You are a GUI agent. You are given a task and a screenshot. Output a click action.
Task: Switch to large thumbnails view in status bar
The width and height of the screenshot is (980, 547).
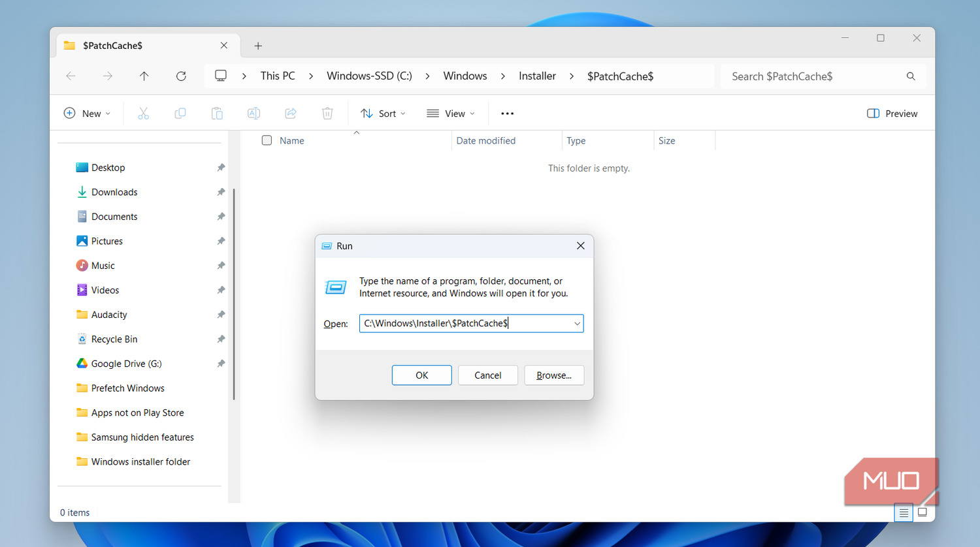tap(923, 512)
